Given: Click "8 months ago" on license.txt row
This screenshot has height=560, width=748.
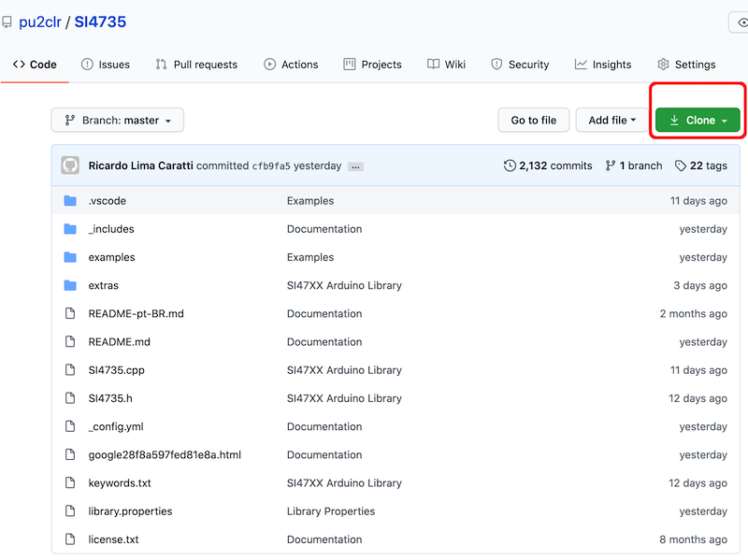Looking at the screenshot, I should coord(693,539).
